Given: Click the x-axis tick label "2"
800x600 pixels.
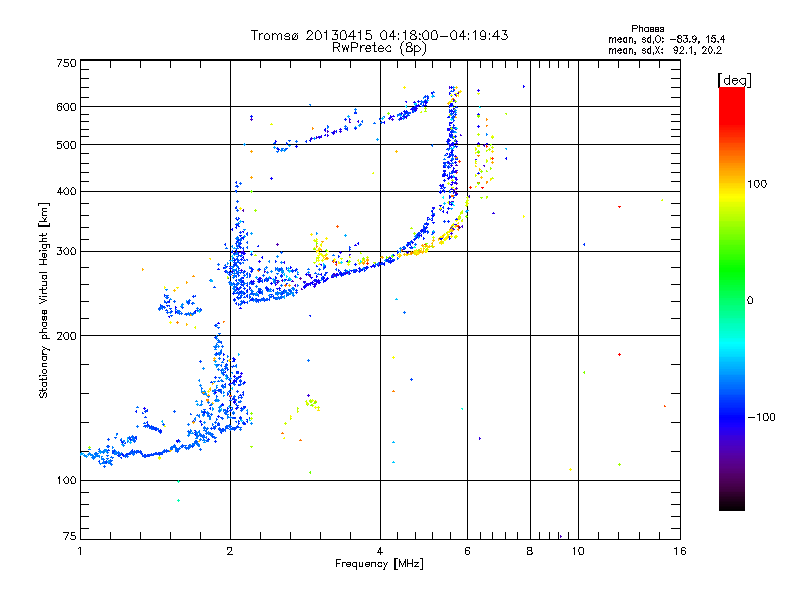Looking at the screenshot, I should 230,551.
